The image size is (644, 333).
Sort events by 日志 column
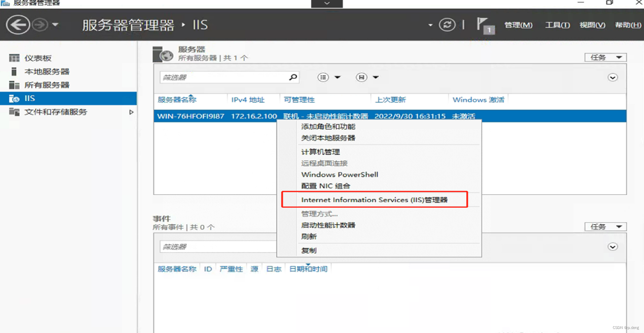273,269
